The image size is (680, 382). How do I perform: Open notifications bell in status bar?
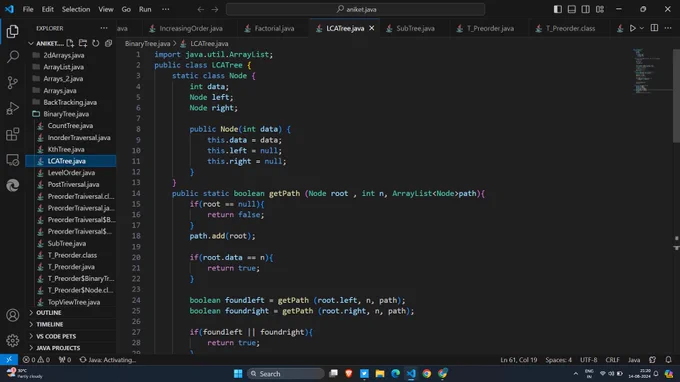668,360
